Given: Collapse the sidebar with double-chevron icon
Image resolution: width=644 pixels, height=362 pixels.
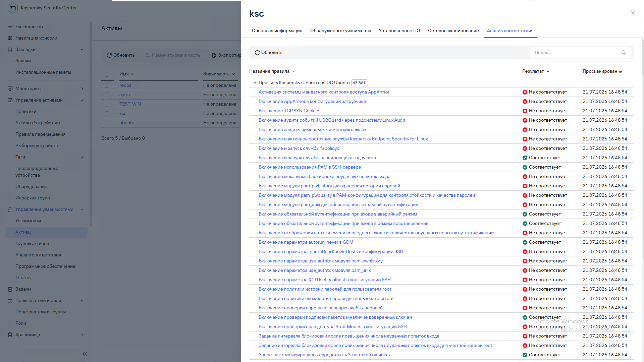Looking at the screenshot, I should pos(85,354).
